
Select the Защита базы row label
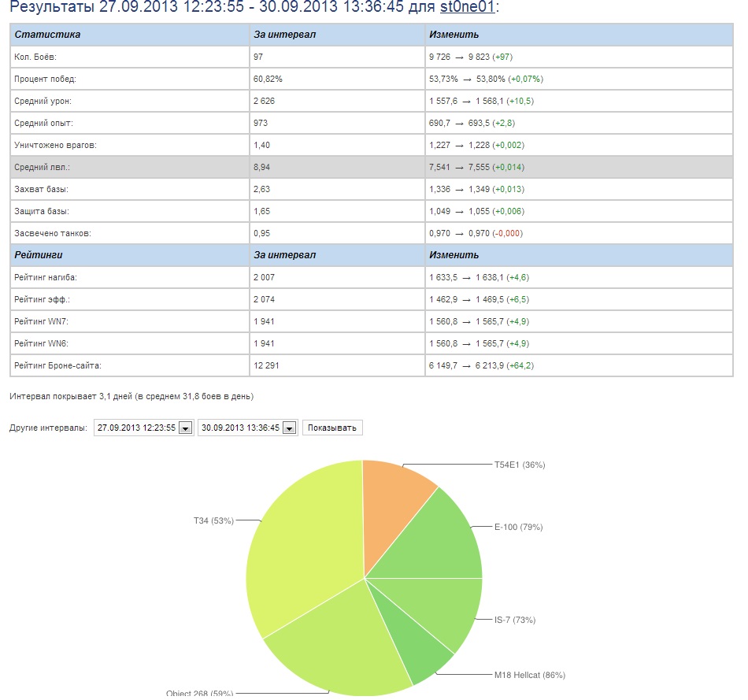point(42,211)
